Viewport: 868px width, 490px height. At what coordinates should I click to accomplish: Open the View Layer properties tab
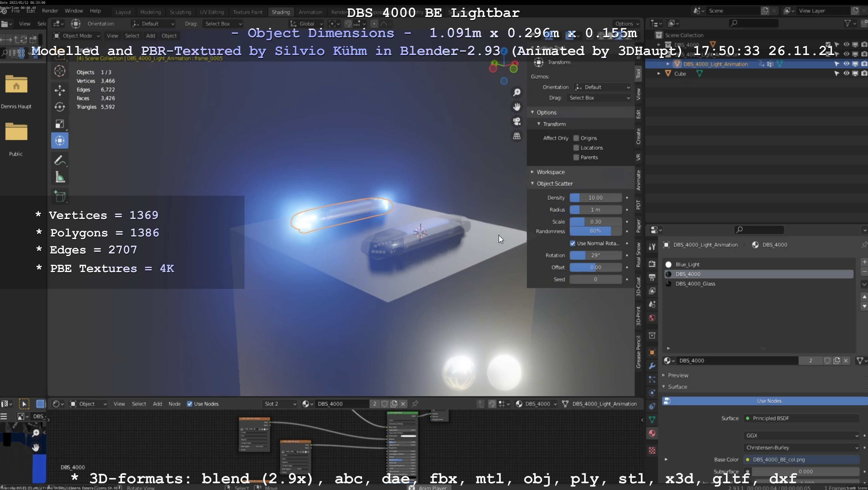click(x=652, y=291)
